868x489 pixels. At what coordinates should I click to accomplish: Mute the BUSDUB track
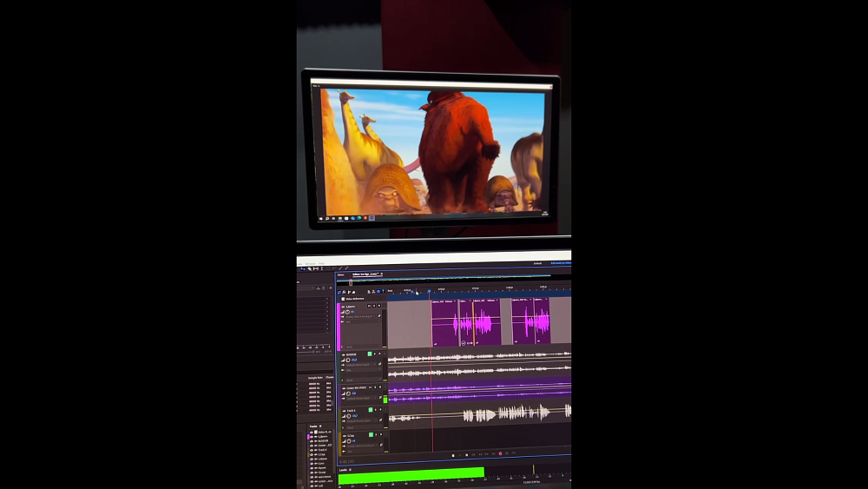click(370, 354)
